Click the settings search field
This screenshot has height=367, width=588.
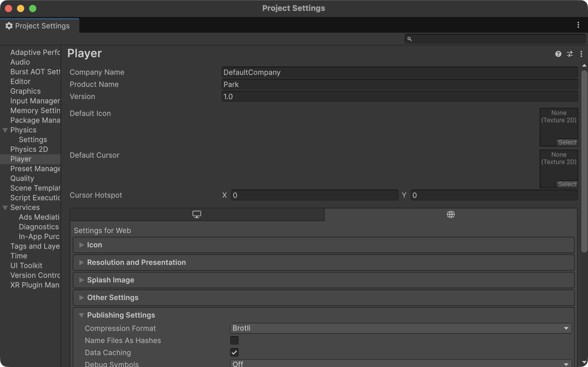[x=495, y=39]
